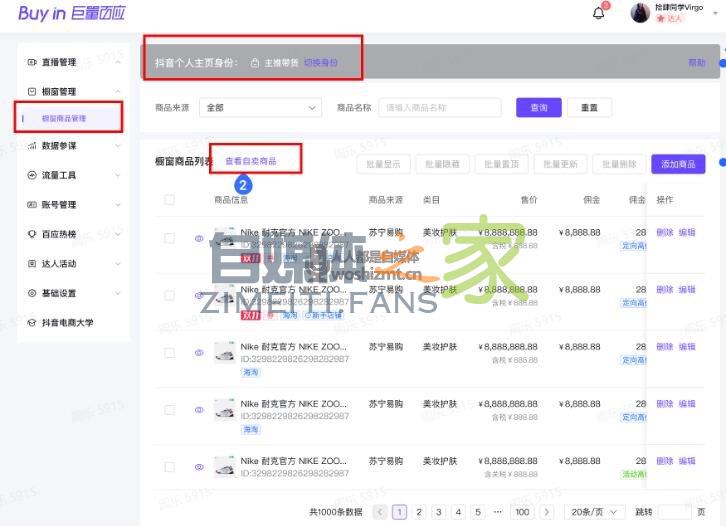Open the account dropdown arrow near username
The width and height of the screenshot is (726, 526).
click(x=717, y=13)
